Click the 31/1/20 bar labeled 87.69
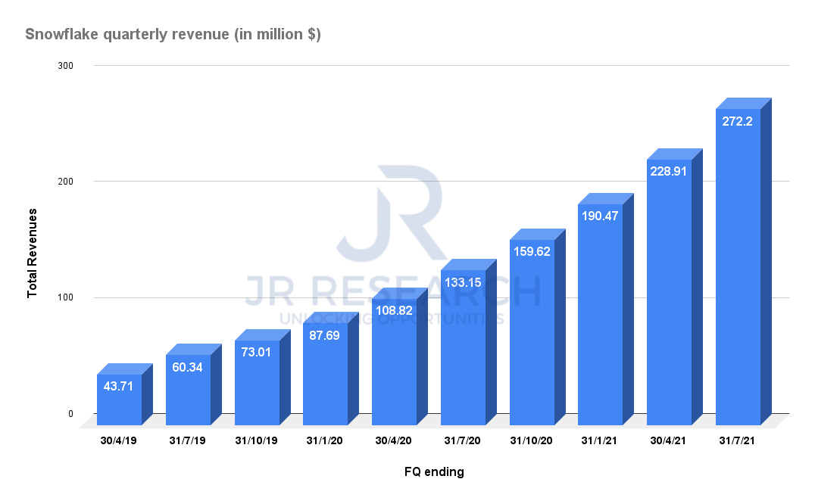This screenshot has height=504, width=815. pos(331,369)
